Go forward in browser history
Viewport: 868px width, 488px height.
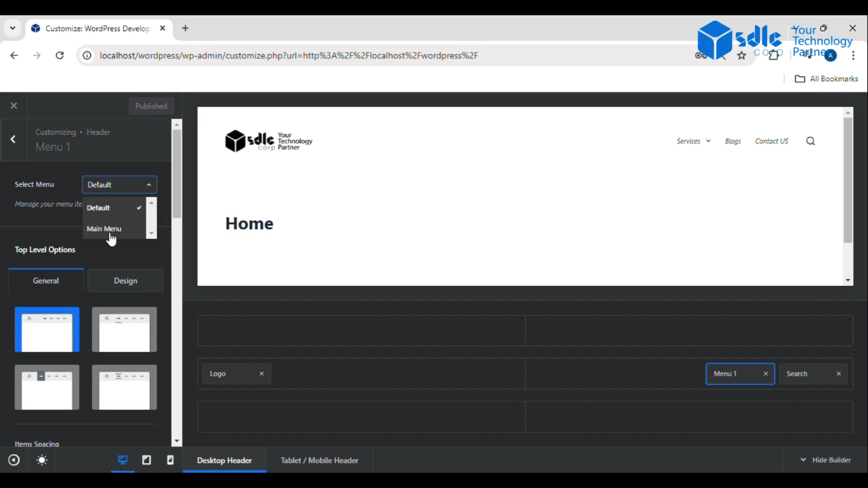[37, 55]
